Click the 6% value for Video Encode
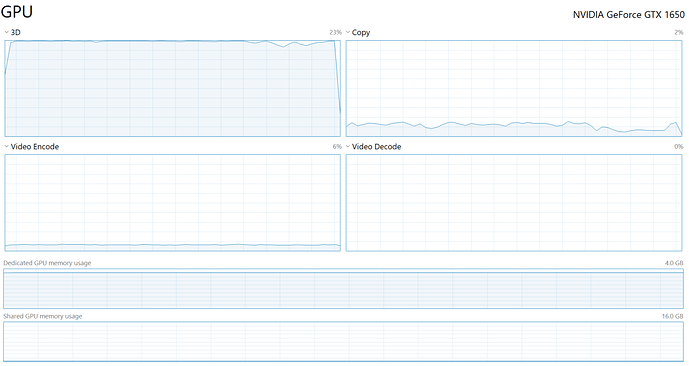689x366 pixels. [337, 146]
